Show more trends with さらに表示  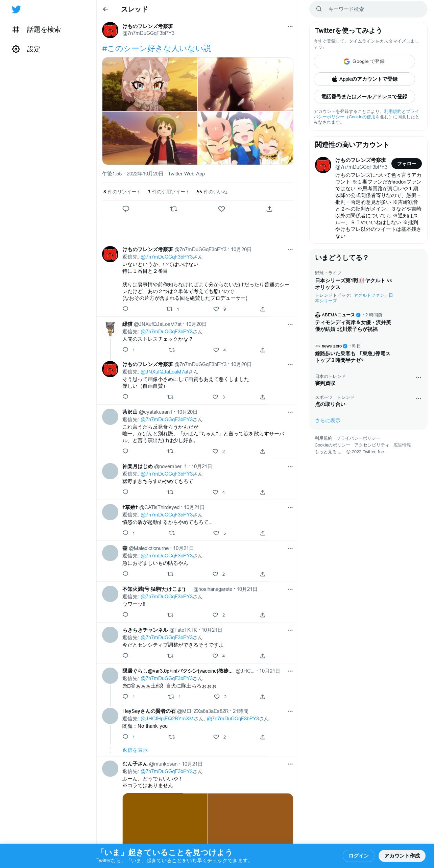point(328,420)
